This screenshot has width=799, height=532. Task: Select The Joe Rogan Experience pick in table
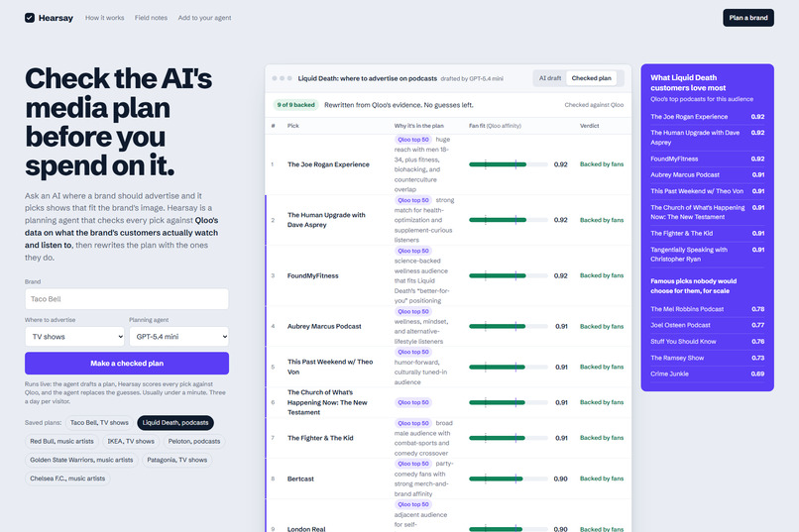[328, 164]
